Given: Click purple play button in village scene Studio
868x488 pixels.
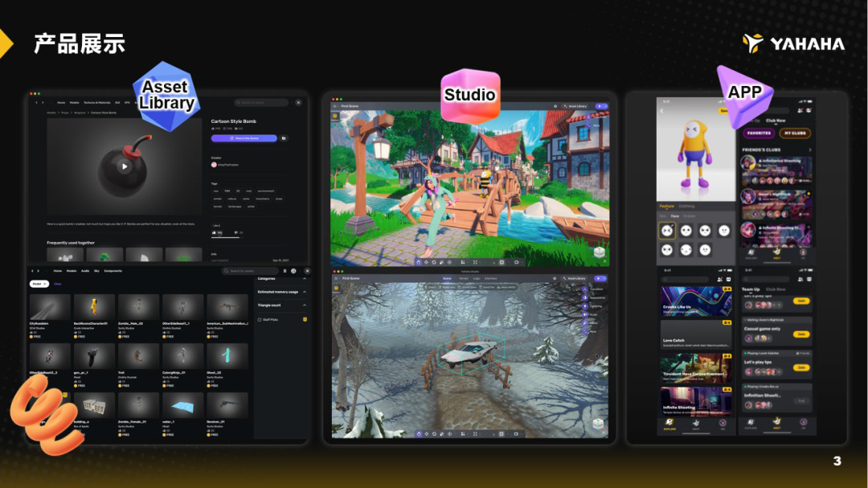Looking at the screenshot, I should [600, 106].
